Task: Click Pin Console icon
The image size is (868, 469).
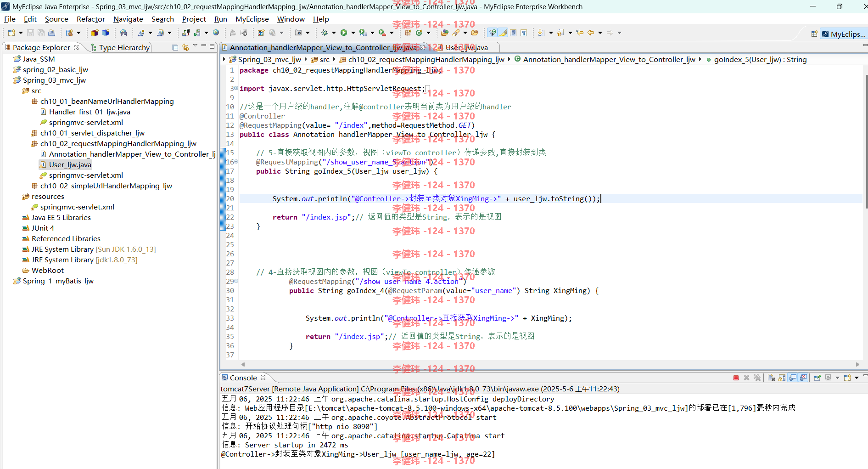Action: tap(817, 378)
